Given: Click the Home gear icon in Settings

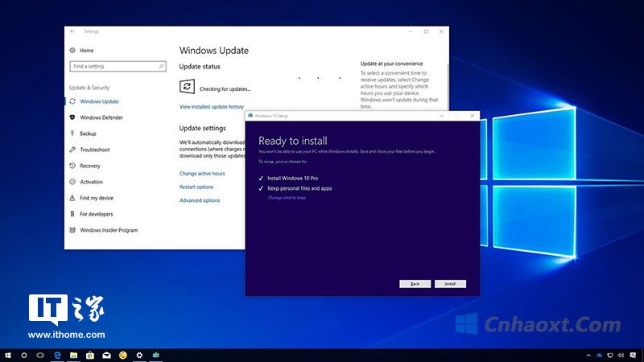Looking at the screenshot, I should 72,51.
